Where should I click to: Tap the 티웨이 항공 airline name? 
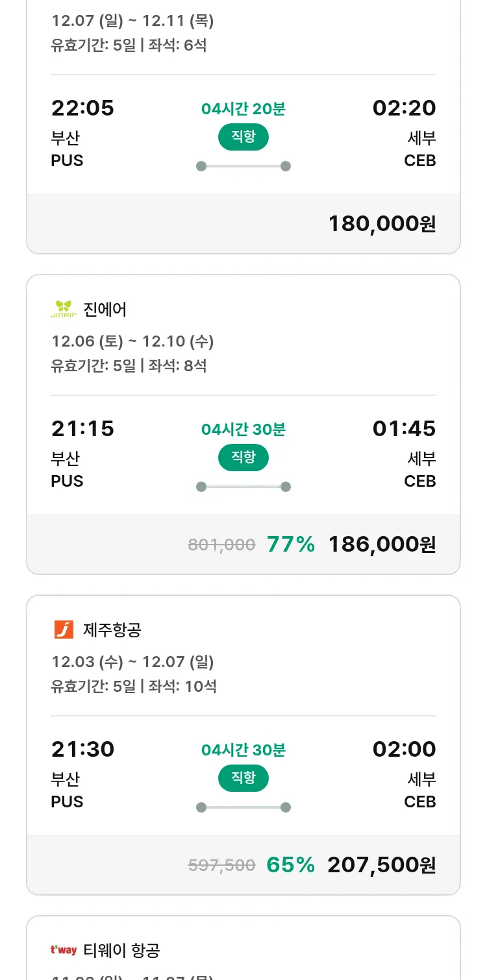click(x=122, y=950)
